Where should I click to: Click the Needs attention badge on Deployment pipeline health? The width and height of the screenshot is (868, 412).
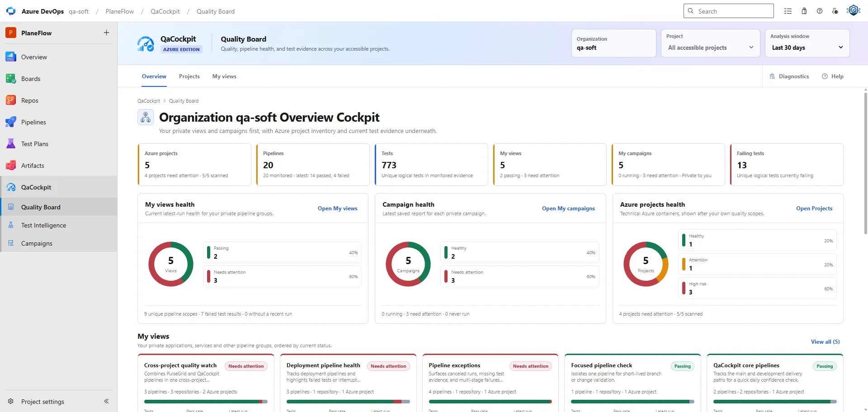[388, 366]
